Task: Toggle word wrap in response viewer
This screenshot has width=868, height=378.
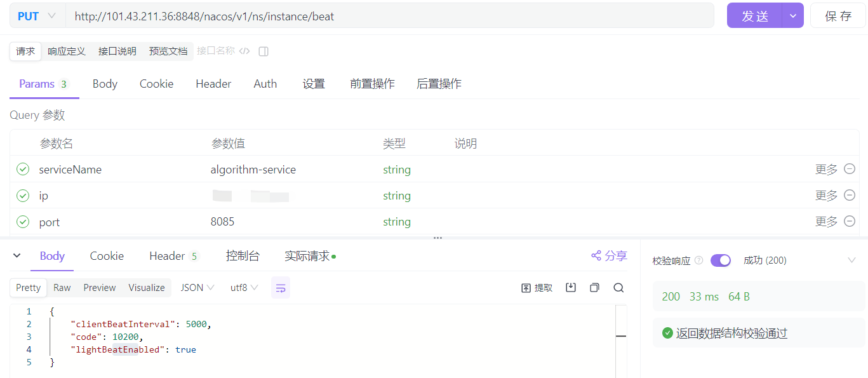Action: click(281, 287)
